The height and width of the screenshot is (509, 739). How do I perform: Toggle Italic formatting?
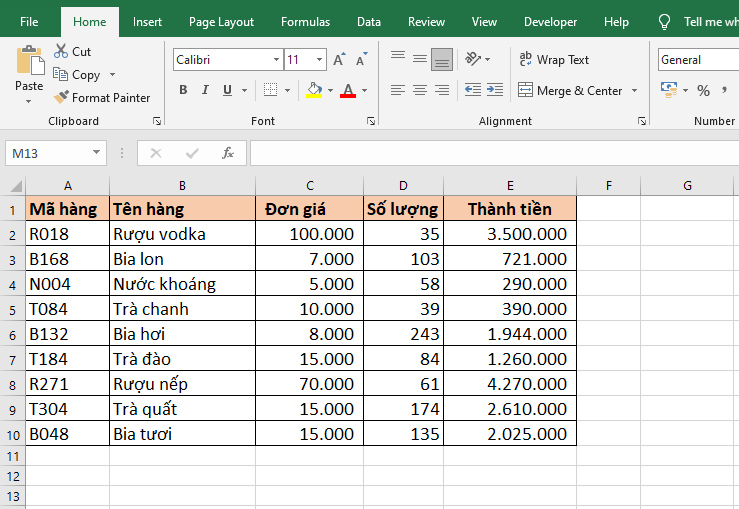(x=205, y=90)
